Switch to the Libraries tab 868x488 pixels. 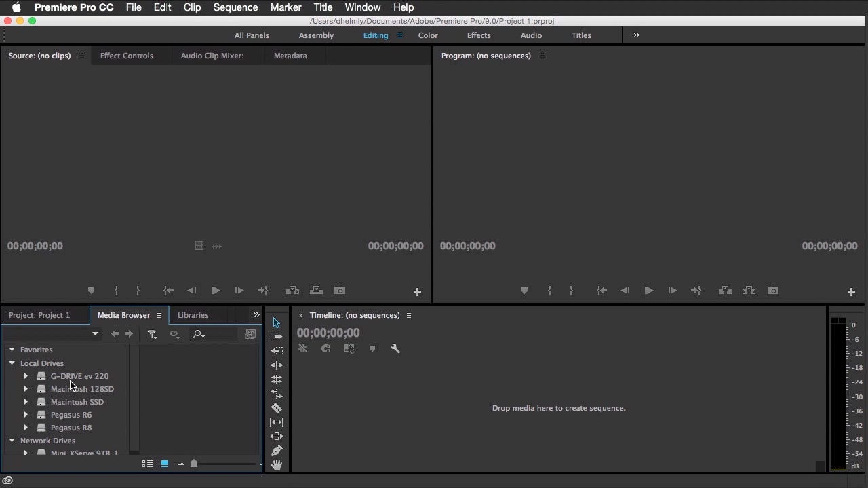tap(193, 315)
